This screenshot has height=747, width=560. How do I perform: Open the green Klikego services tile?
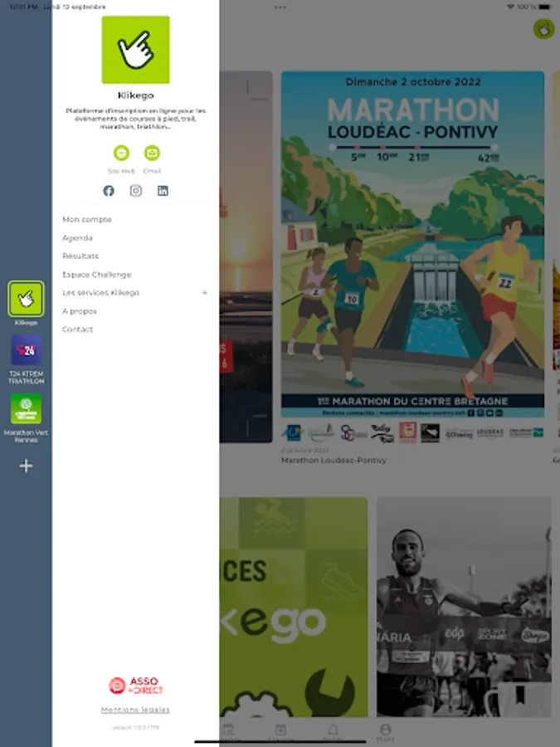coord(294,607)
